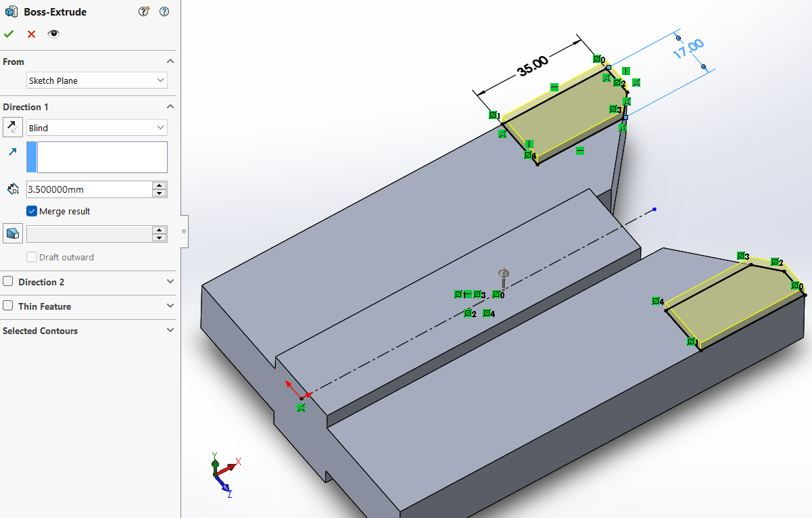Screen dimensions: 812x518
Task: Increase depth with the up spinner arrow
Action: (160, 185)
